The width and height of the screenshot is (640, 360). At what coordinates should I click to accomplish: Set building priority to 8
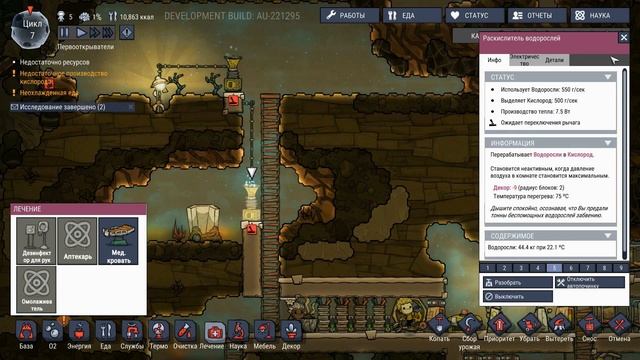click(604, 268)
